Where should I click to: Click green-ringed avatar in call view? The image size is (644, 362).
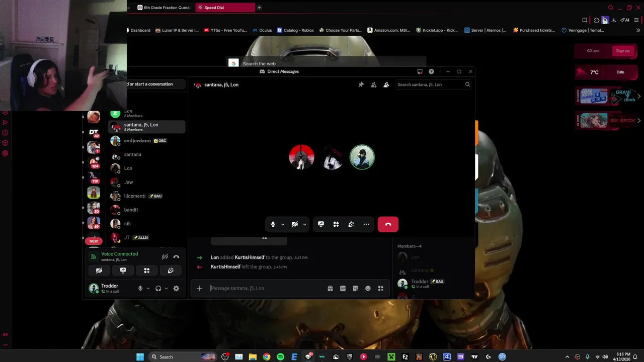362,157
